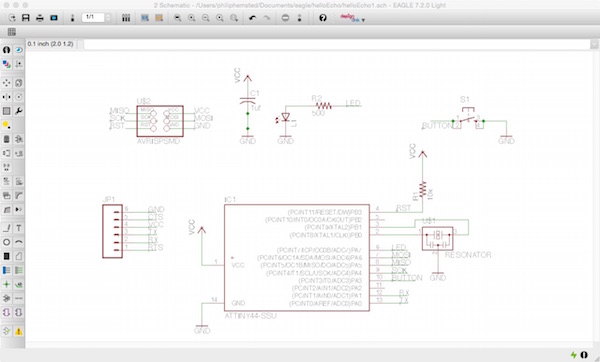Switch to board with the board icon
Image resolution: width=600 pixels, height=362 pixels.
pyautogui.click(x=72, y=18)
